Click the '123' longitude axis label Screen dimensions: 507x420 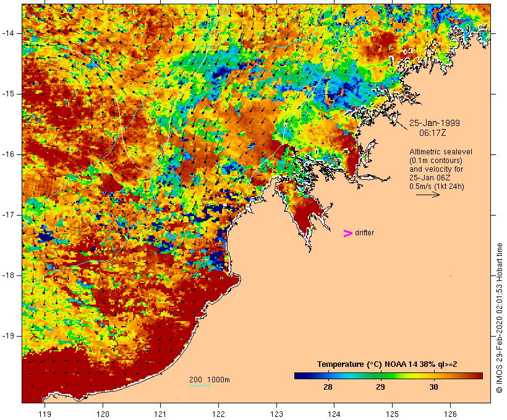[276, 414]
